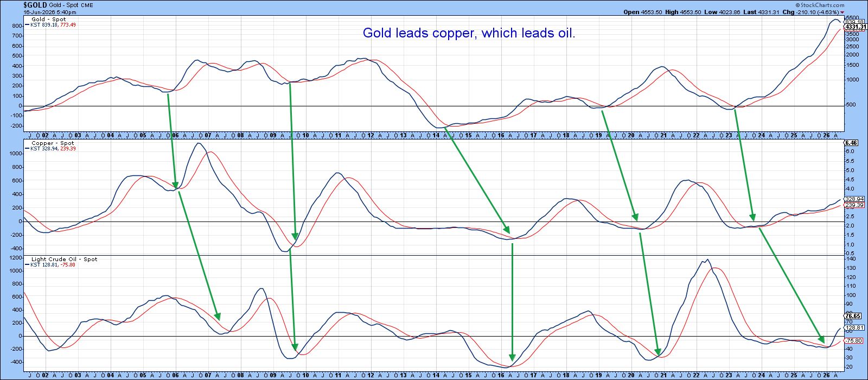Click the red down-triangle beside the Chg value
The width and height of the screenshot is (868, 380).
(842, 12)
